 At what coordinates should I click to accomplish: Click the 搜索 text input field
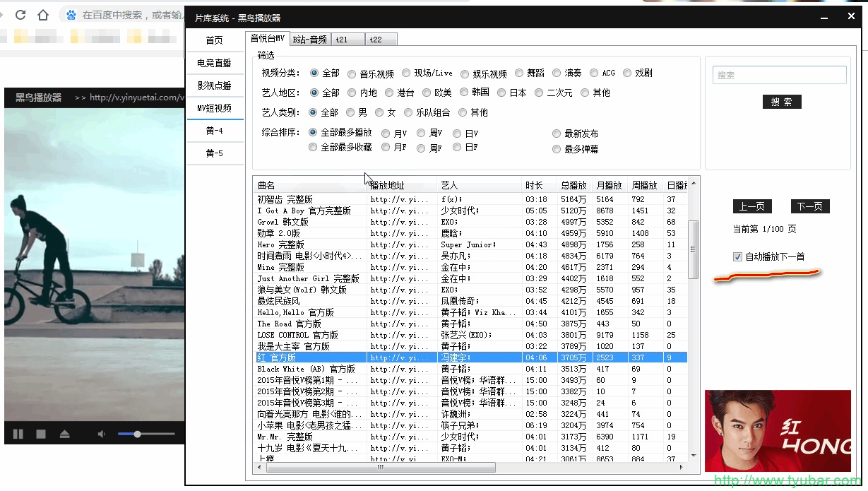click(x=780, y=75)
